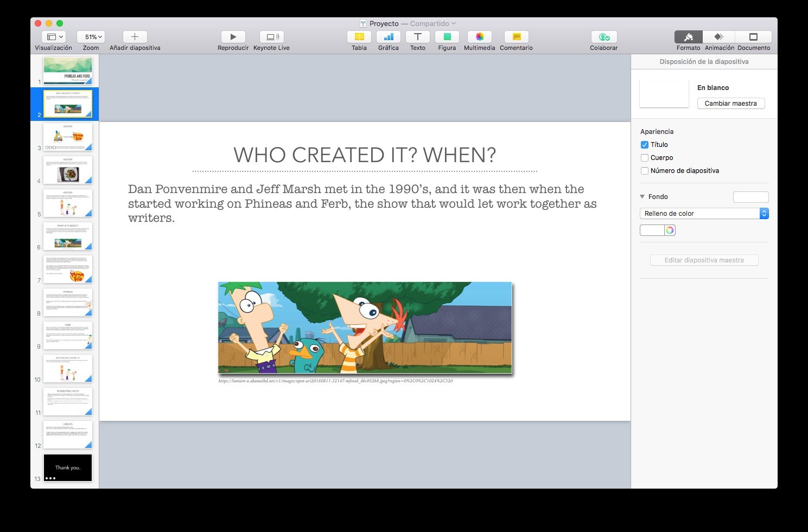Select slide 7 thumbnail in navigator
This screenshot has height=532, width=808.
68,269
